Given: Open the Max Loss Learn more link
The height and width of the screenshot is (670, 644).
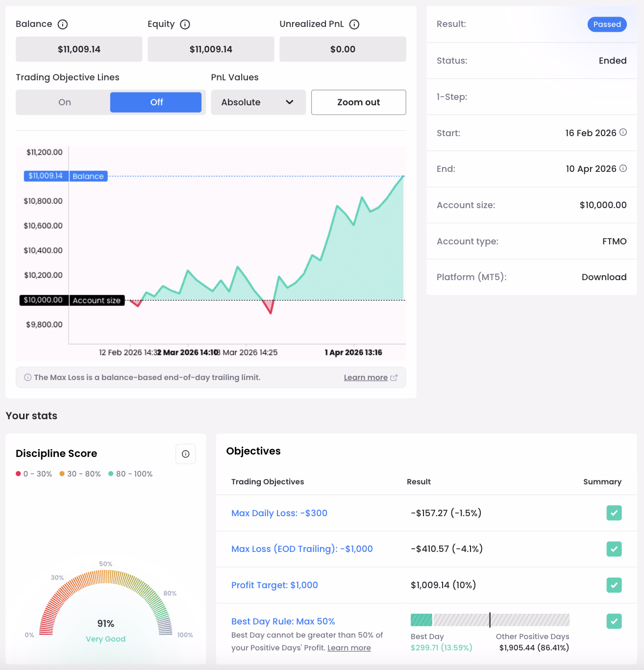Looking at the screenshot, I should point(366,378).
